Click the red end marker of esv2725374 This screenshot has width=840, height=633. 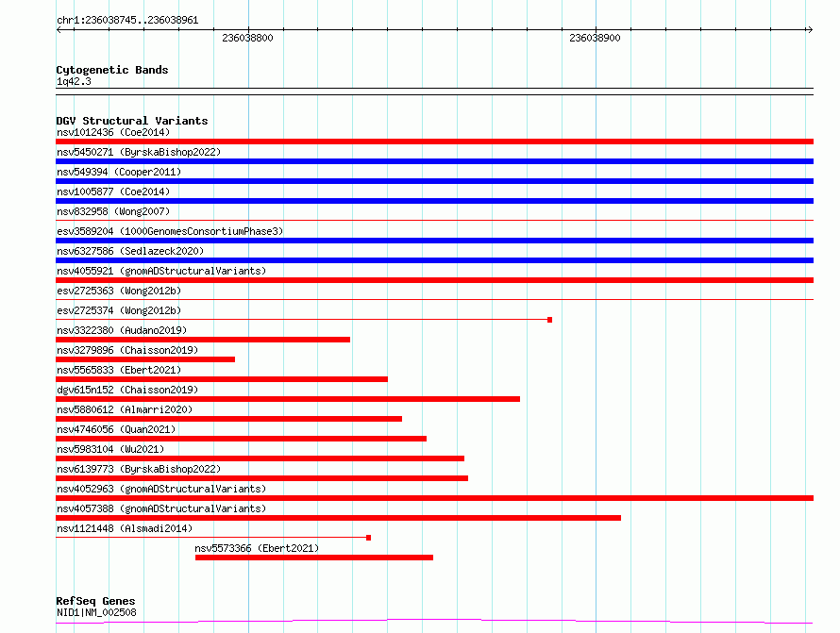coord(549,320)
